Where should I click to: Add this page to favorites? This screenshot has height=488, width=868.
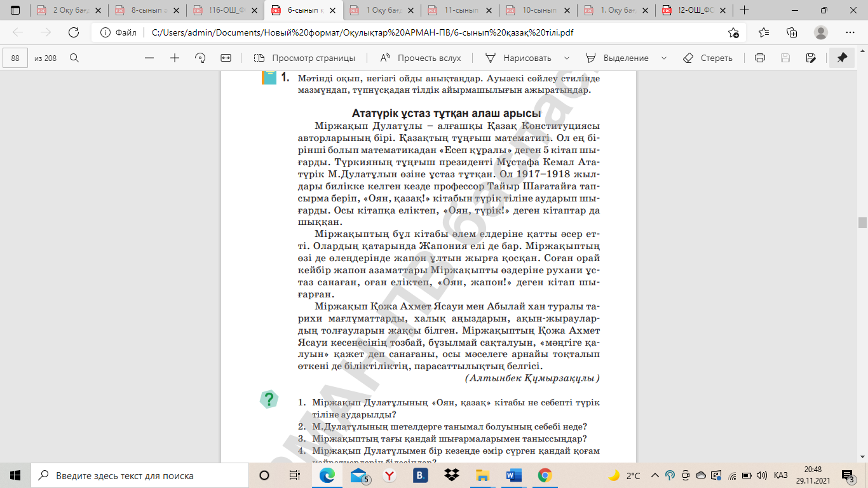point(733,33)
